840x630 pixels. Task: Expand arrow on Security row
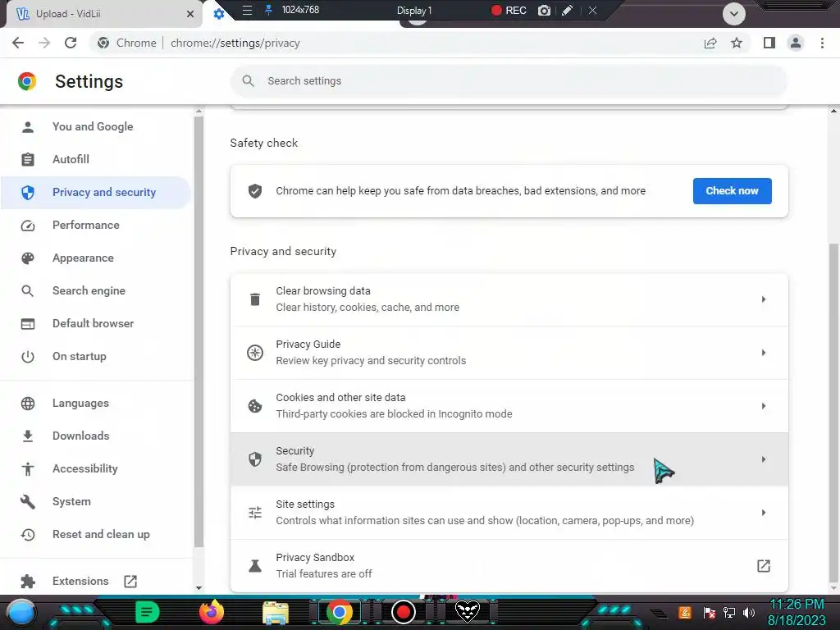764,459
